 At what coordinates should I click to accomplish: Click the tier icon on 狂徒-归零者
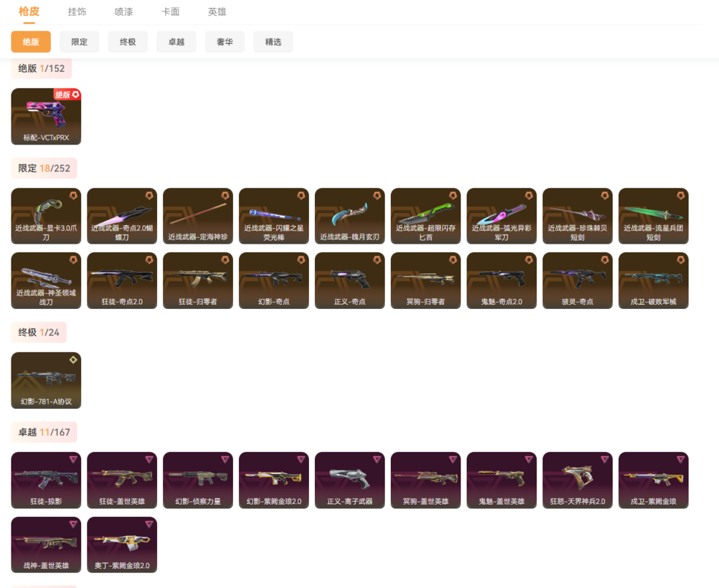225,260
